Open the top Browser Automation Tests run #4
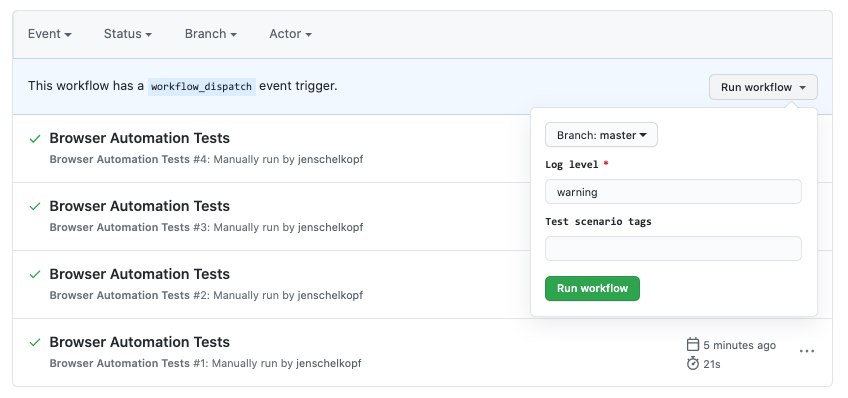Viewport: 848px width, 398px height. tap(140, 138)
